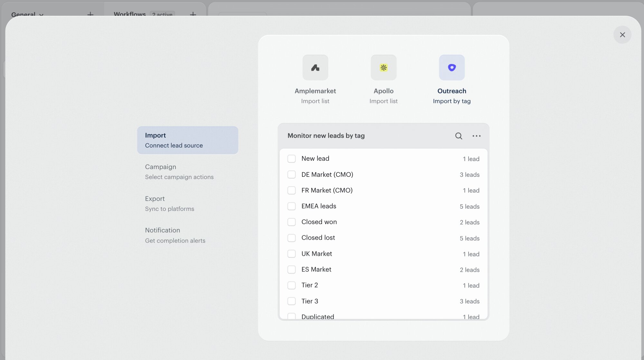Image resolution: width=644 pixels, height=360 pixels.
Task: Click the plus icon next to General
Action: tap(90, 14)
